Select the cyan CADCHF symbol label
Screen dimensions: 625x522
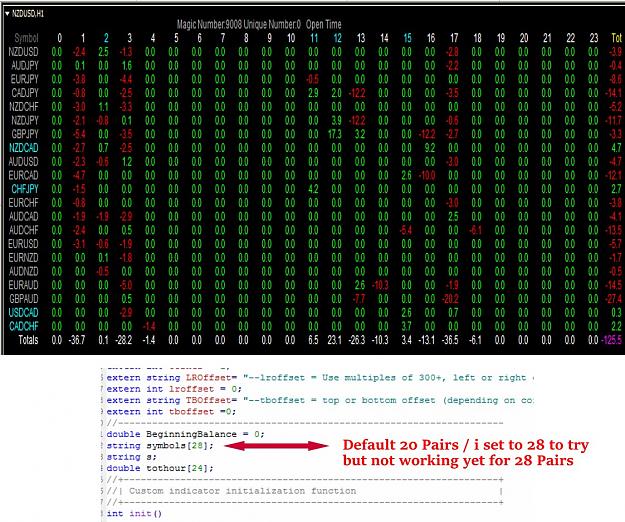24,326
